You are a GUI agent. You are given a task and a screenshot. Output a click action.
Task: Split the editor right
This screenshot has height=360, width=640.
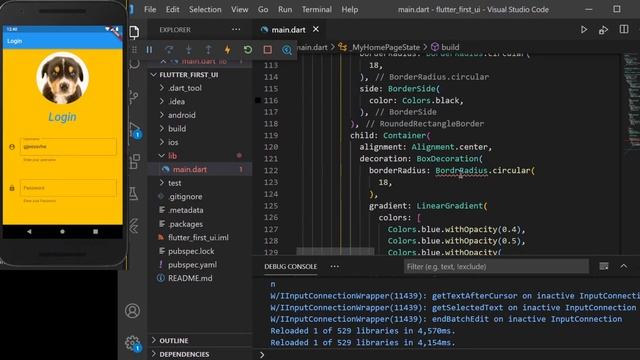[624, 29]
